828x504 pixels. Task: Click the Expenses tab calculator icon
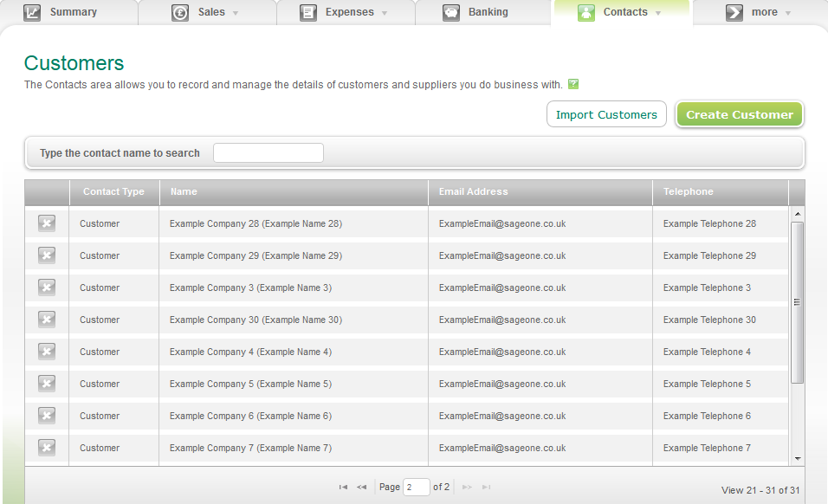[x=308, y=12]
